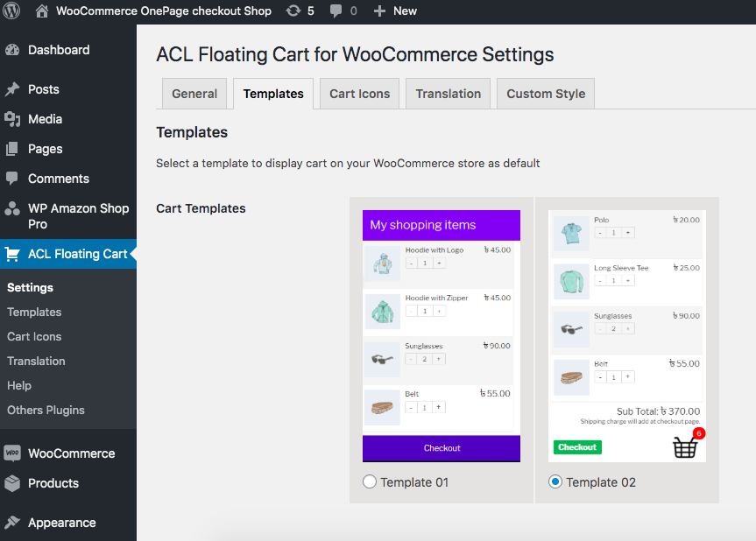Click Template 02 preview thumbnail

point(626,336)
